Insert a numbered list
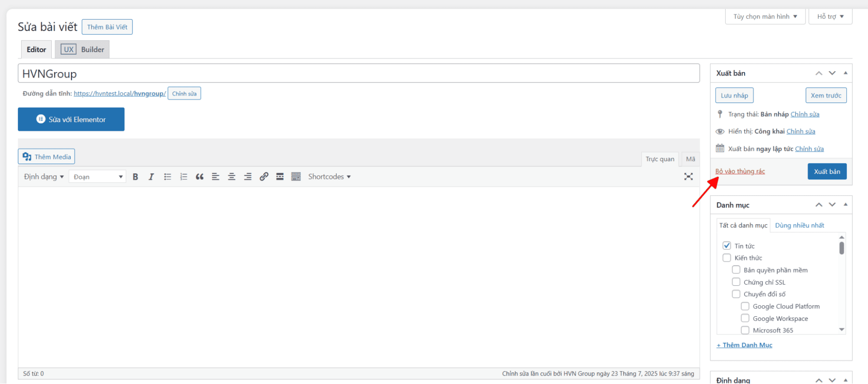 coord(184,177)
